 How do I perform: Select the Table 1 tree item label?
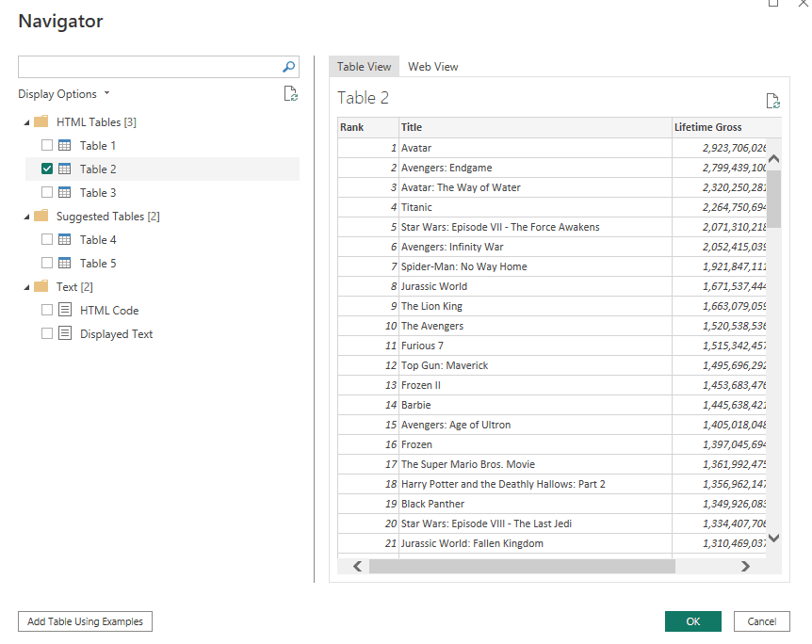98,146
